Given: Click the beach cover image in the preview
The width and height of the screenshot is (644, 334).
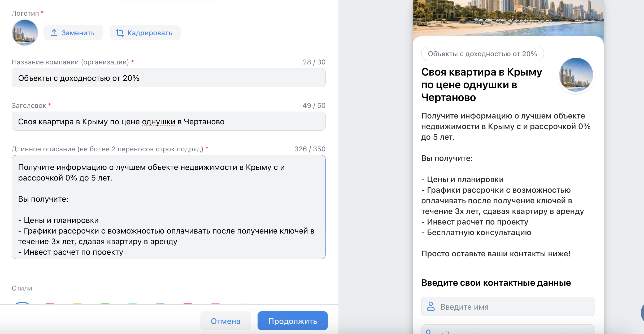Looking at the screenshot, I should pos(508,18).
